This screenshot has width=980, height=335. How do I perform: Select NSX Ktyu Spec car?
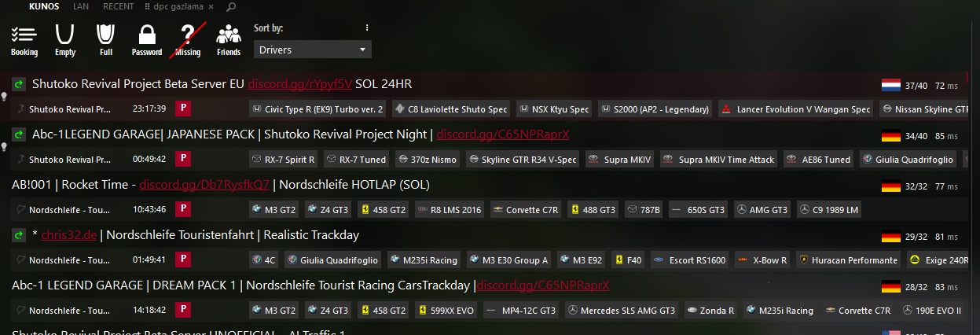tap(554, 109)
